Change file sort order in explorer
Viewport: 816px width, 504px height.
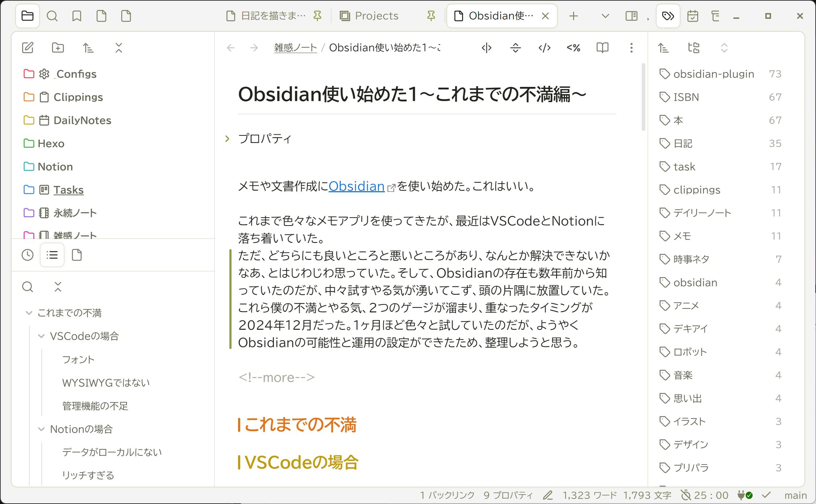88,48
